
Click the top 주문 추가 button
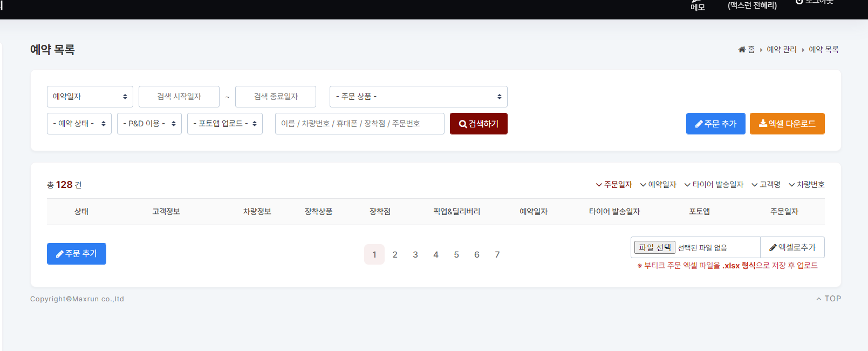(715, 124)
